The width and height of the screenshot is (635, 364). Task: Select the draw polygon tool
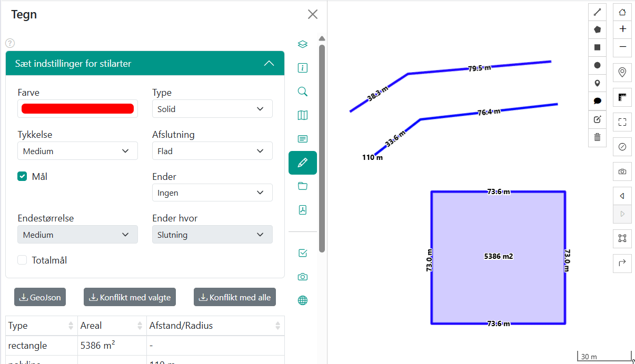coord(597,30)
